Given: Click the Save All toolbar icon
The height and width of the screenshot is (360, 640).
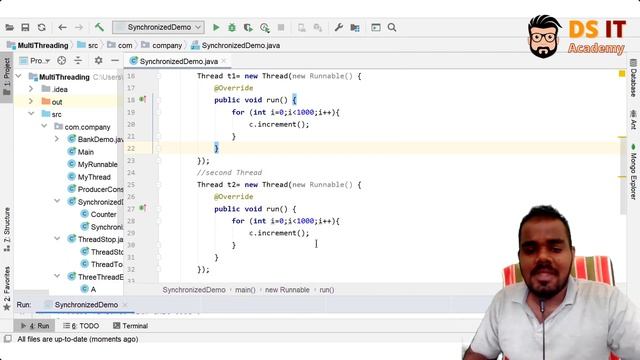Looking at the screenshot, I should [x=25, y=27].
